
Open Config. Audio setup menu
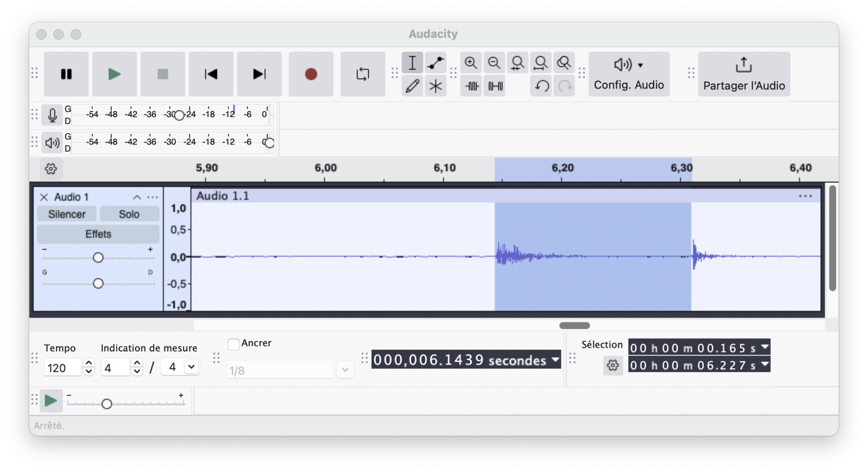tap(629, 74)
